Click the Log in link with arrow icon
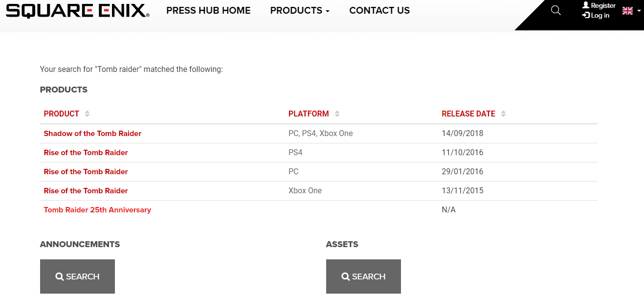The image size is (644, 299). coord(596,15)
